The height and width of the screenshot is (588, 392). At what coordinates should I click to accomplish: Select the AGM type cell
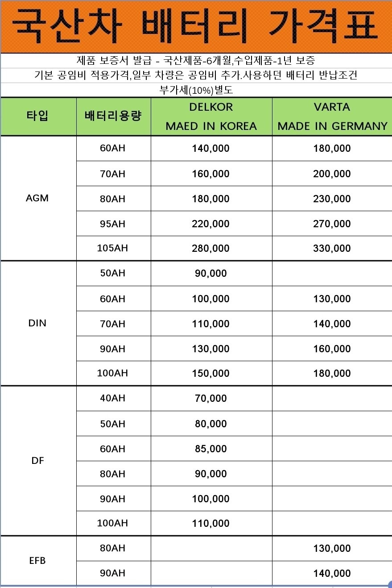coord(37,198)
